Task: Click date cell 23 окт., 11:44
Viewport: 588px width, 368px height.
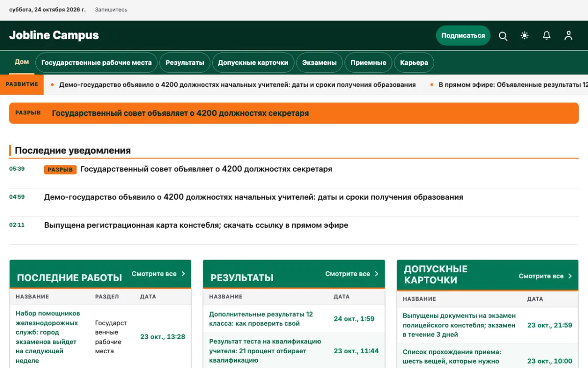Action: [356, 351]
